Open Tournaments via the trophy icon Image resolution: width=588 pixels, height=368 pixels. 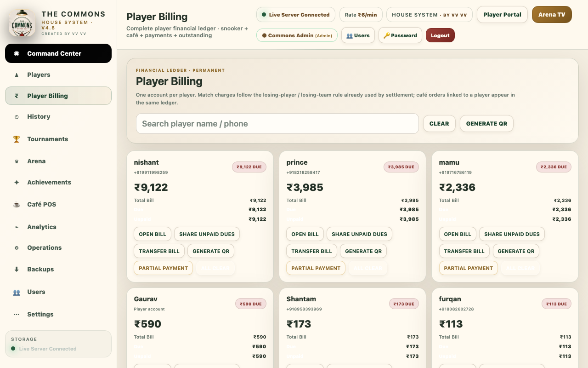pos(17,139)
